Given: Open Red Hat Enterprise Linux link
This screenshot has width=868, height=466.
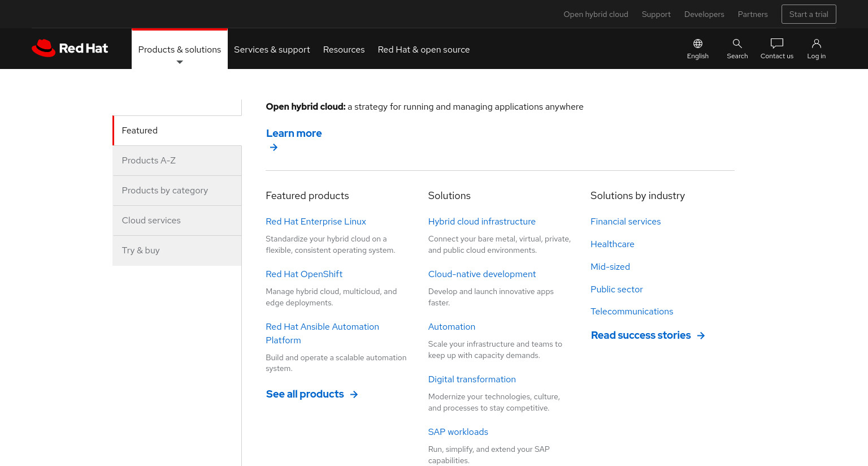Looking at the screenshot, I should click(x=316, y=222).
